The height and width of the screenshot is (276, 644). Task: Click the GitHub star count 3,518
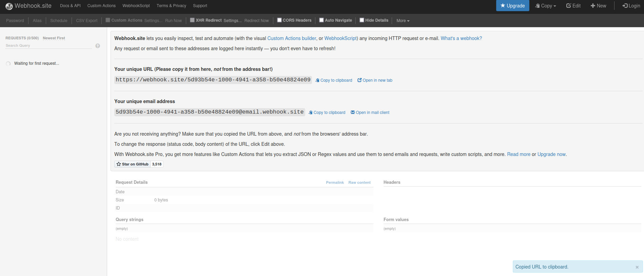[x=157, y=164]
